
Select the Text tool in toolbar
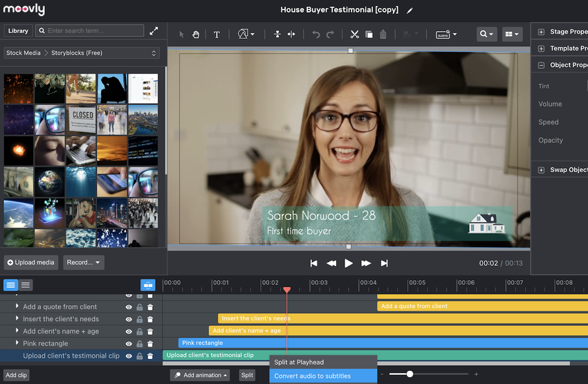(217, 35)
